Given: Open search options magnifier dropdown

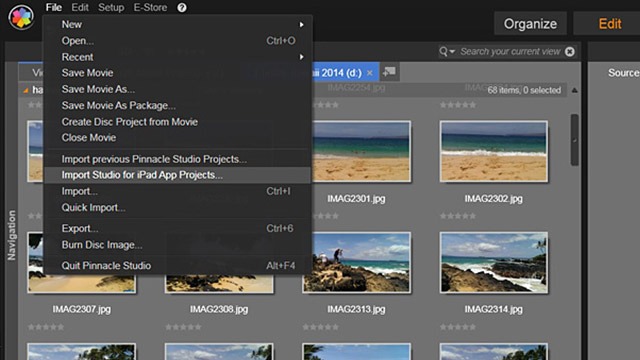Looking at the screenshot, I should tap(447, 52).
